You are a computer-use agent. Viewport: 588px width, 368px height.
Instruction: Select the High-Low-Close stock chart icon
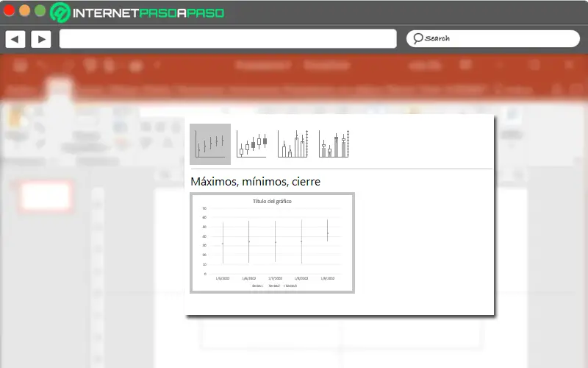click(210, 144)
